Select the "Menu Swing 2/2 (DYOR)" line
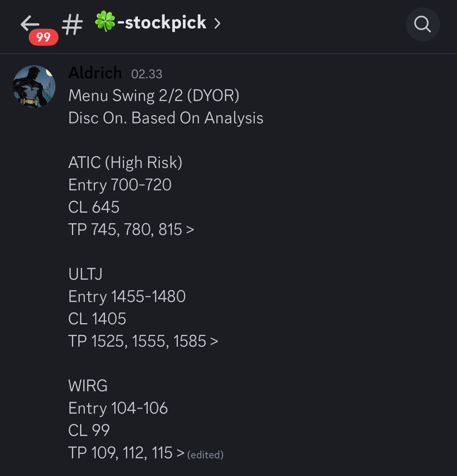Image resolution: width=457 pixels, height=476 pixels. (154, 96)
